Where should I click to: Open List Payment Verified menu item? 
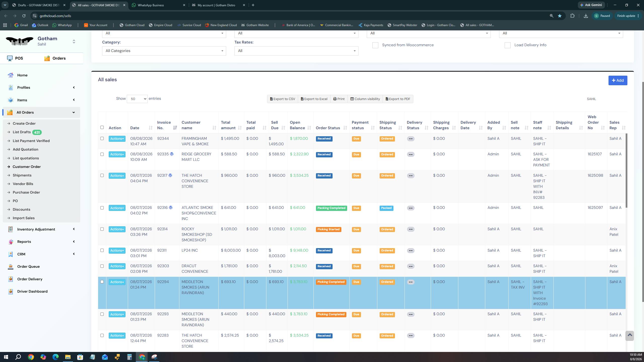(x=31, y=141)
